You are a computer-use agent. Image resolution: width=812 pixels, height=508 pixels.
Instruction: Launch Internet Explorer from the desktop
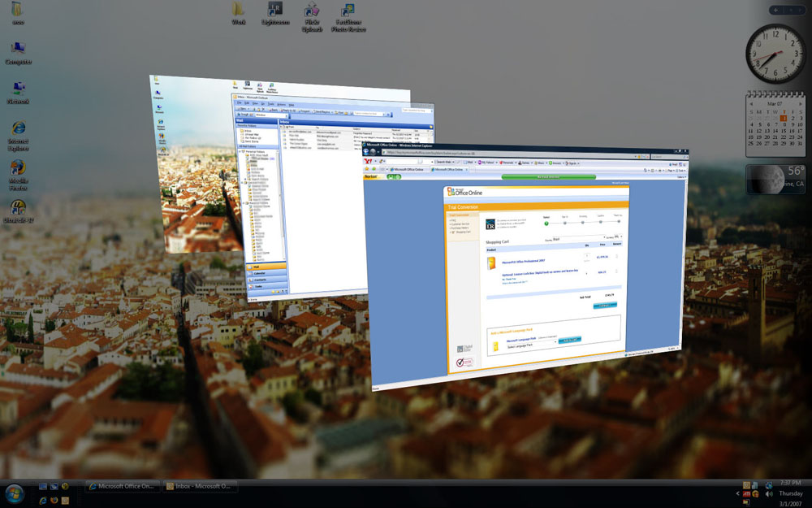(18, 136)
